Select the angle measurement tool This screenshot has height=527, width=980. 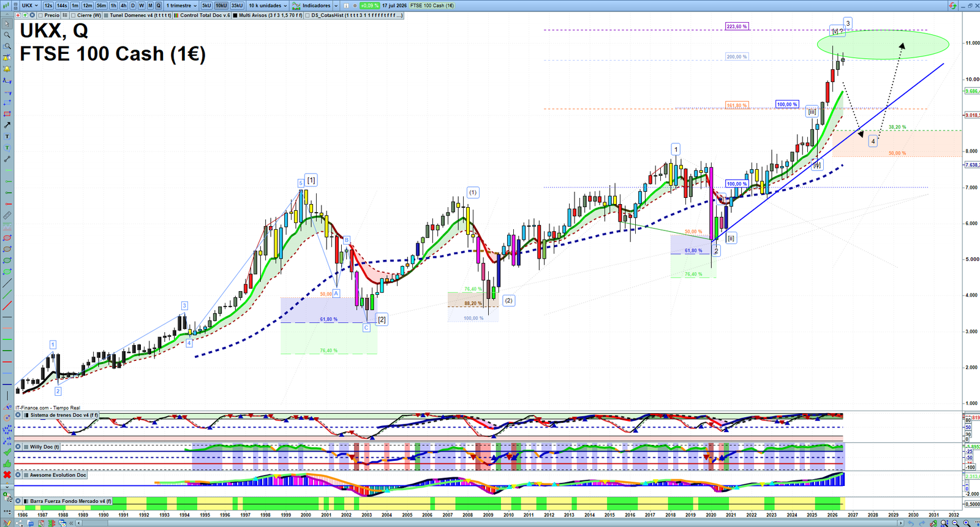[x=7, y=407]
